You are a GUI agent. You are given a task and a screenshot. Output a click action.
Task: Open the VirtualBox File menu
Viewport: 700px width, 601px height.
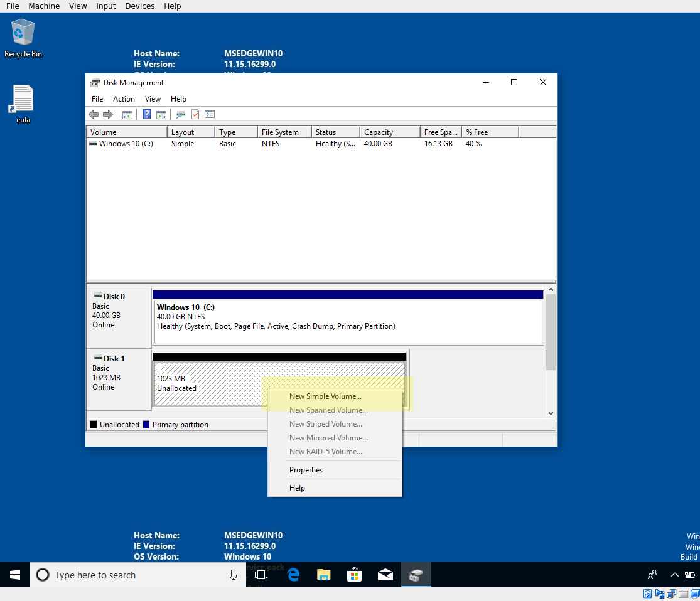(x=13, y=6)
